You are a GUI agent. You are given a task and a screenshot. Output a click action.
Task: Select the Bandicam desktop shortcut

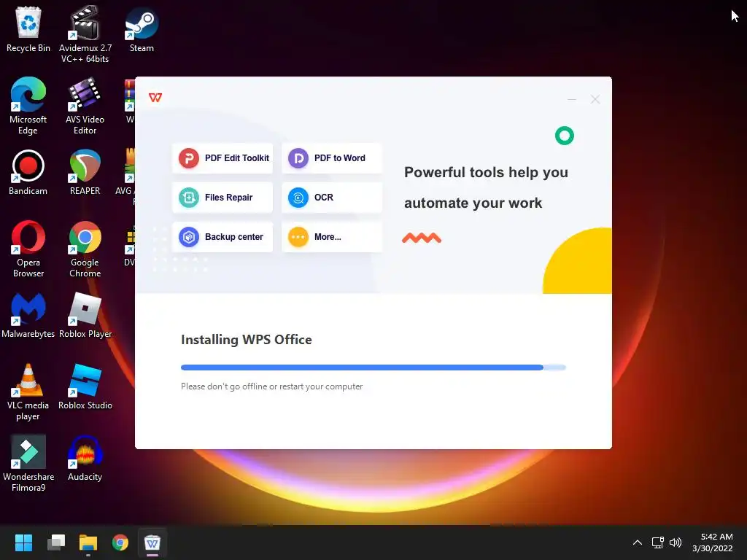[x=28, y=172]
